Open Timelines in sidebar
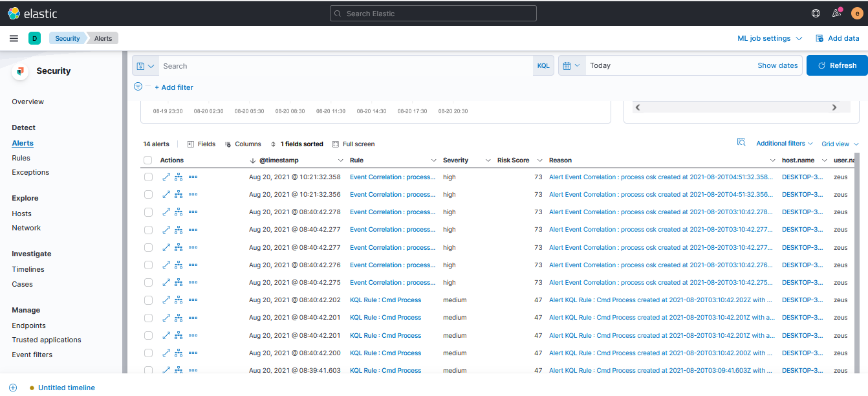868x396 pixels. click(28, 269)
